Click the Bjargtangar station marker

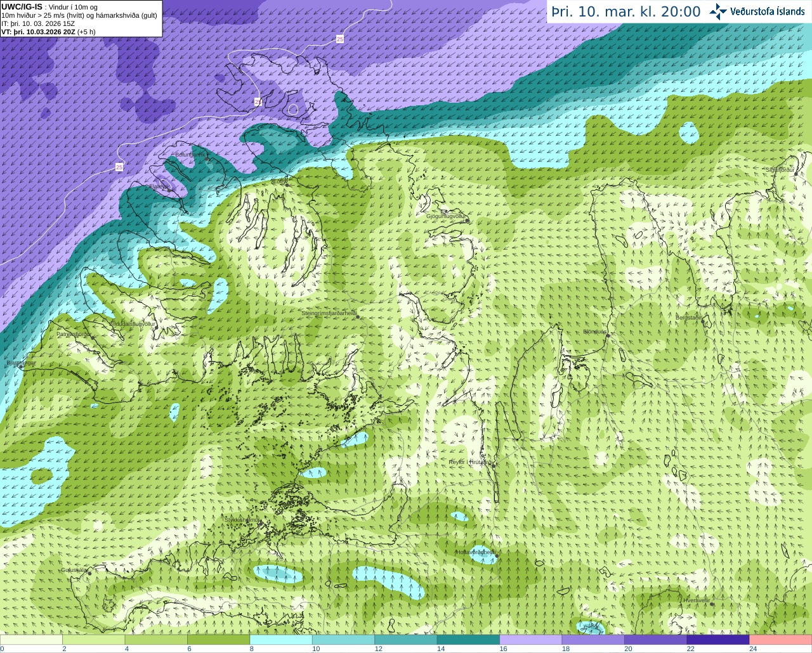pos(20,368)
